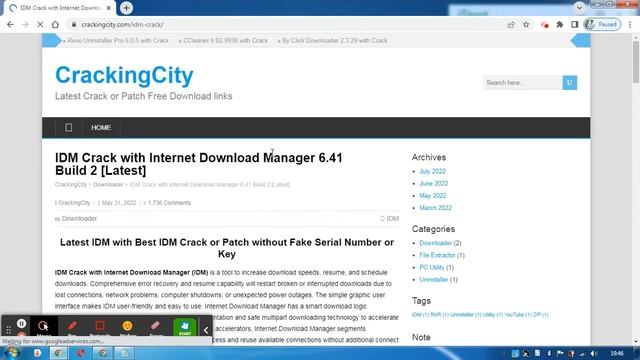The height and width of the screenshot is (360, 640).
Task: Open the CrackingCity site title link
Action: [124, 76]
